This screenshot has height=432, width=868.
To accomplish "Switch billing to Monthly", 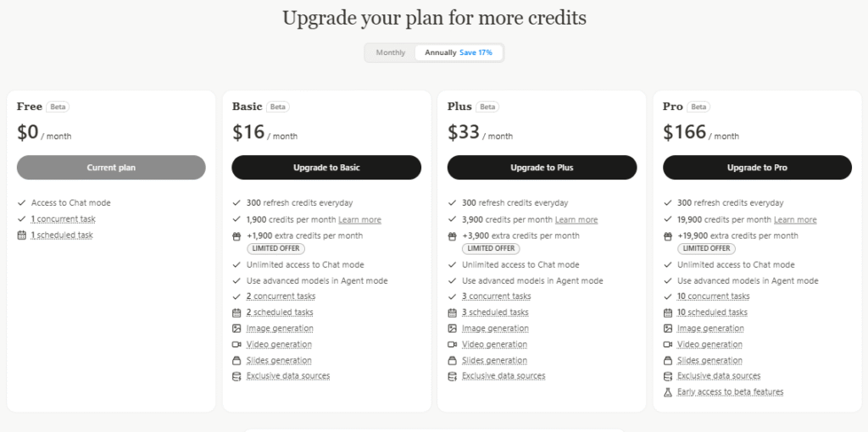I will pyautogui.click(x=391, y=53).
